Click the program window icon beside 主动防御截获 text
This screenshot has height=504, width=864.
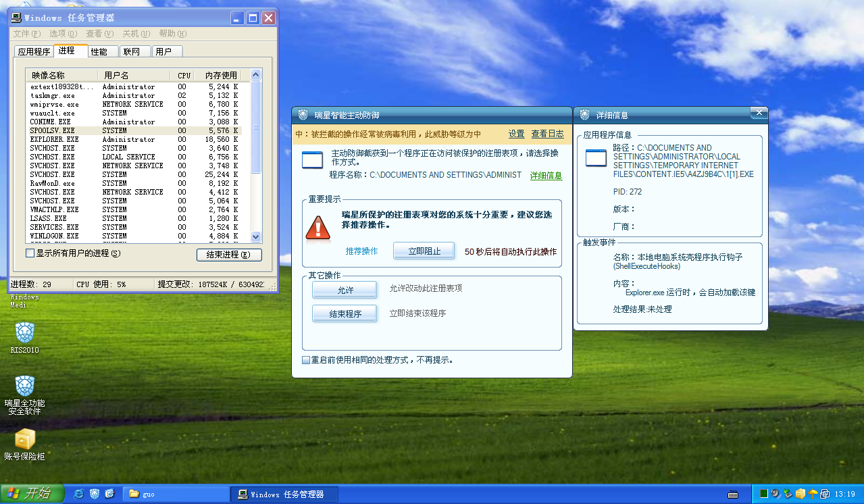coord(312,161)
